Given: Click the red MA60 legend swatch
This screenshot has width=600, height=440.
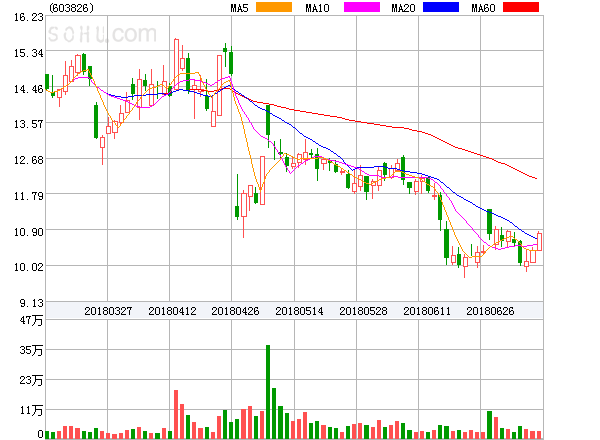Looking at the screenshot, I should 521,7.
